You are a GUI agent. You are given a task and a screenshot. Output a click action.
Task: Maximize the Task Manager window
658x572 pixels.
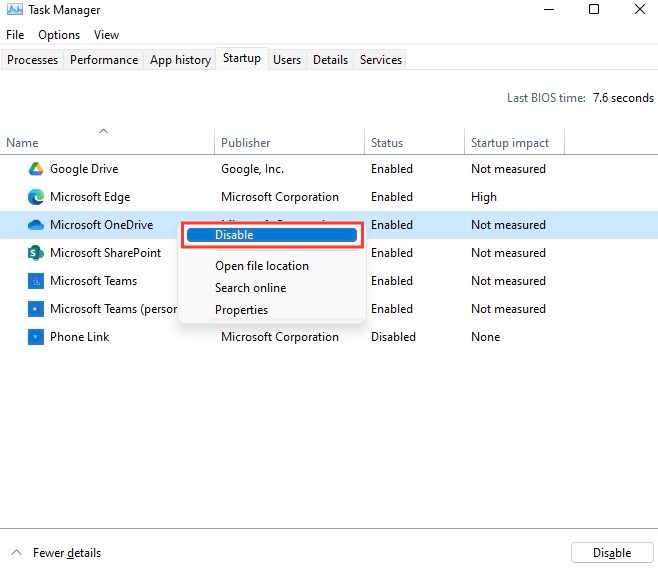point(594,9)
